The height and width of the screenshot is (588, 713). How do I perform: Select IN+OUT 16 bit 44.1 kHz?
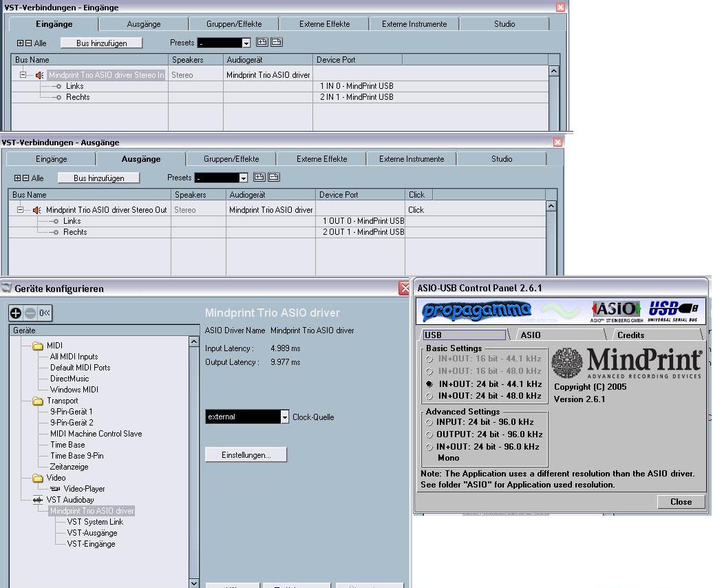tap(429, 359)
